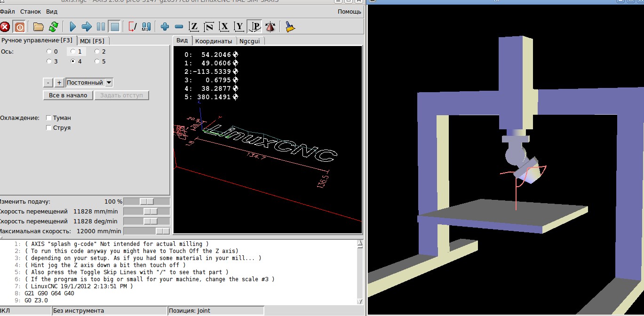
Task: Select axis 3 radio button
Action: [x=49, y=61]
